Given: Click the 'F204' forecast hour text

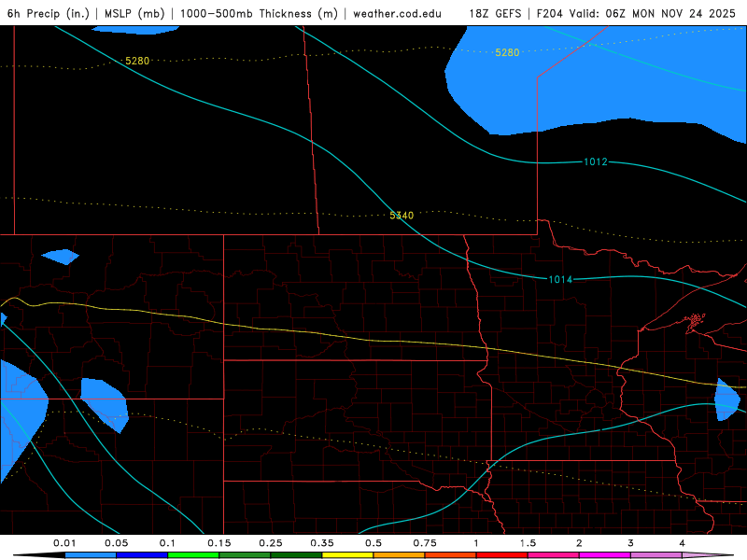Looking at the screenshot, I should coord(549,13).
